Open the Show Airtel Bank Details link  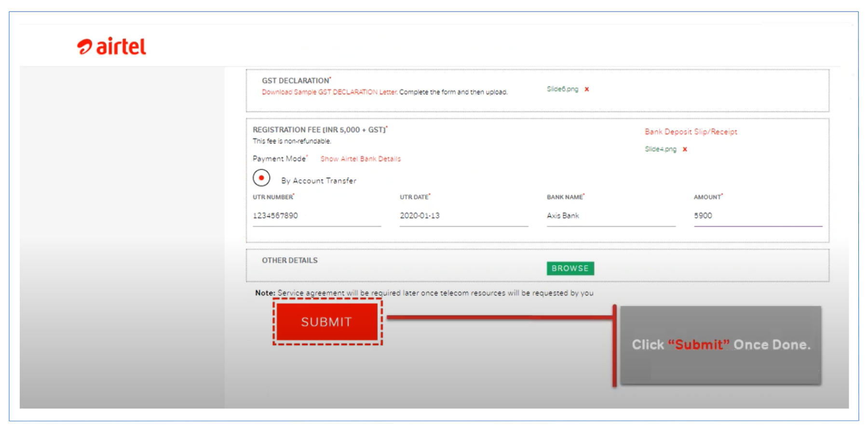361,159
